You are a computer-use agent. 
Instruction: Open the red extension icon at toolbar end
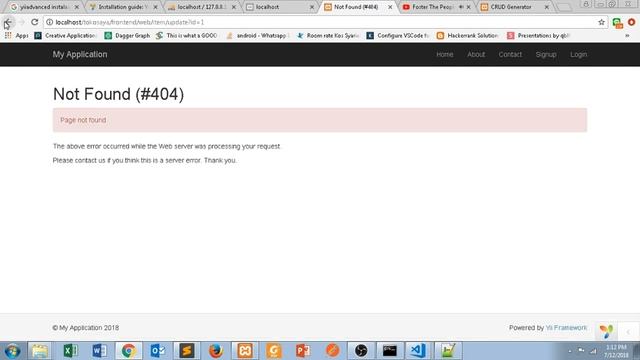pyautogui.click(x=631, y=22)
